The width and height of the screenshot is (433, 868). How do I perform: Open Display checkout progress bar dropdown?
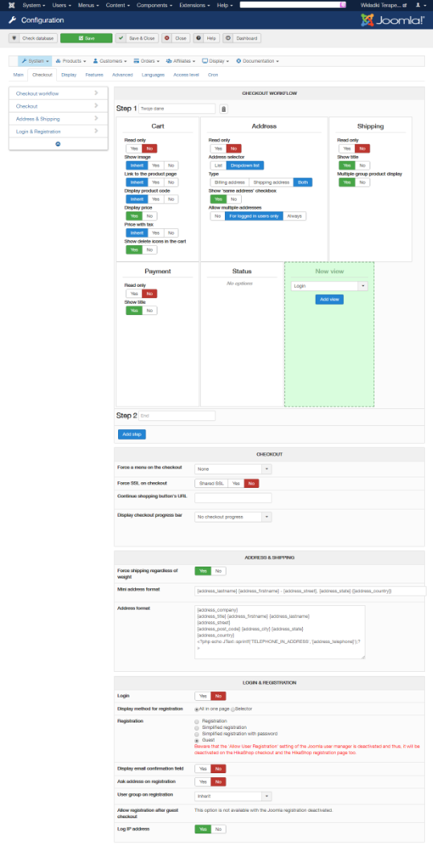click(x=233, y=517)
